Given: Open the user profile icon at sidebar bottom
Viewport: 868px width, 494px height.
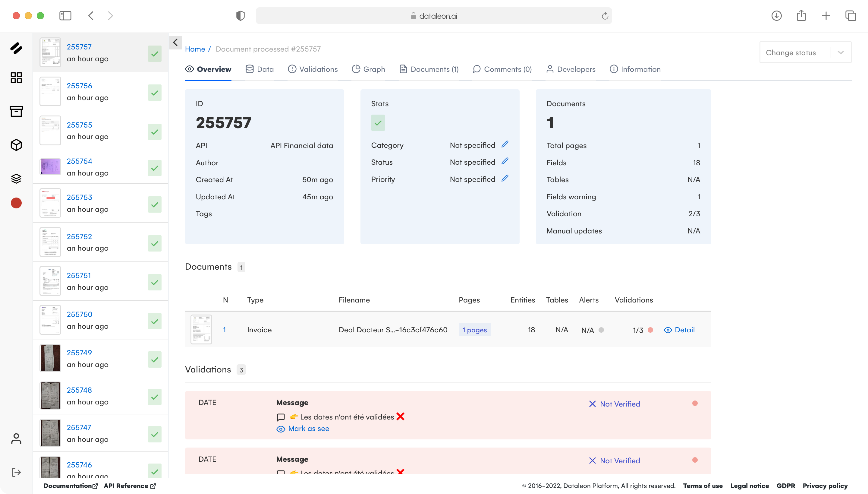Looking at the screenshot, I should click(16, 439).
